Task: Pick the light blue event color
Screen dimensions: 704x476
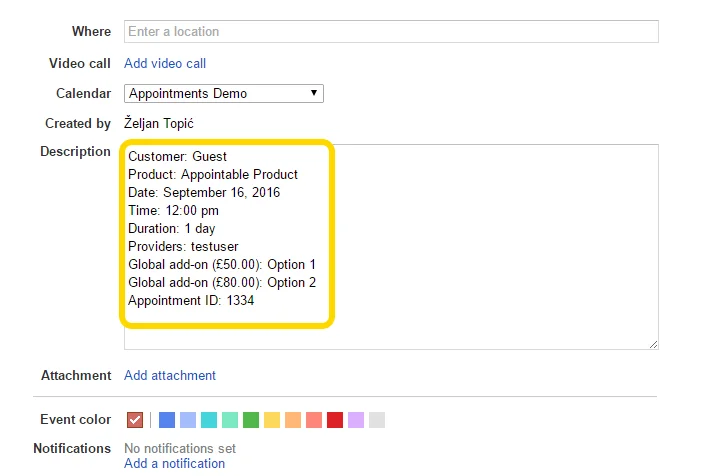Action: click(x=188, y=420)
